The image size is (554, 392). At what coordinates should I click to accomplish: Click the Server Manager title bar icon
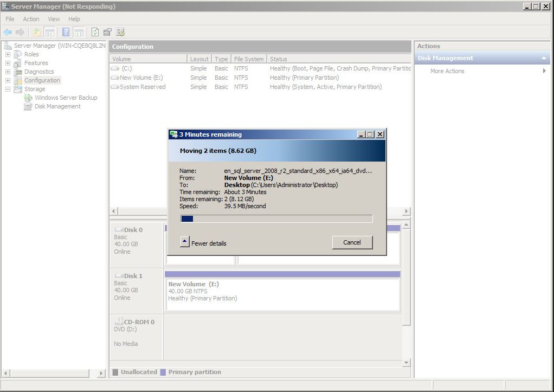click(5, 7)
